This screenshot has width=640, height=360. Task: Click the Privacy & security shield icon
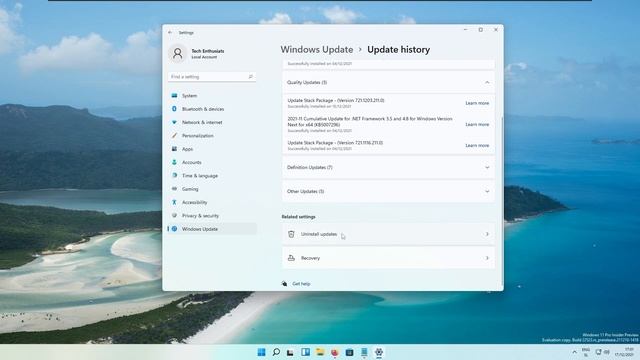[x=174, y=216]
